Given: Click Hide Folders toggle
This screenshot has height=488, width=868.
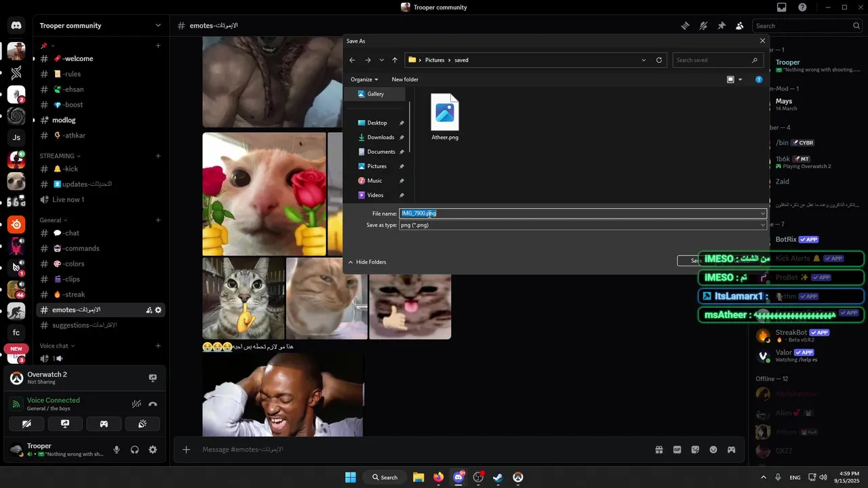Looking at the screenshot, I should pyautogui.click(x=367, y=262).
